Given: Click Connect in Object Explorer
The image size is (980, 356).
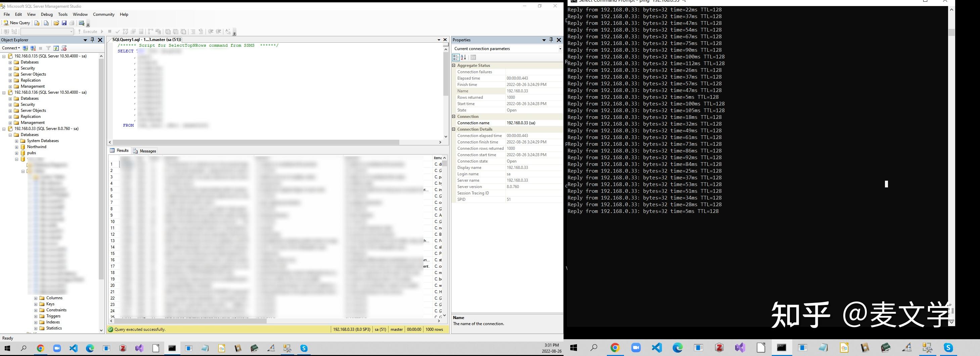Looking at the screenshot, I should point(9,48).
